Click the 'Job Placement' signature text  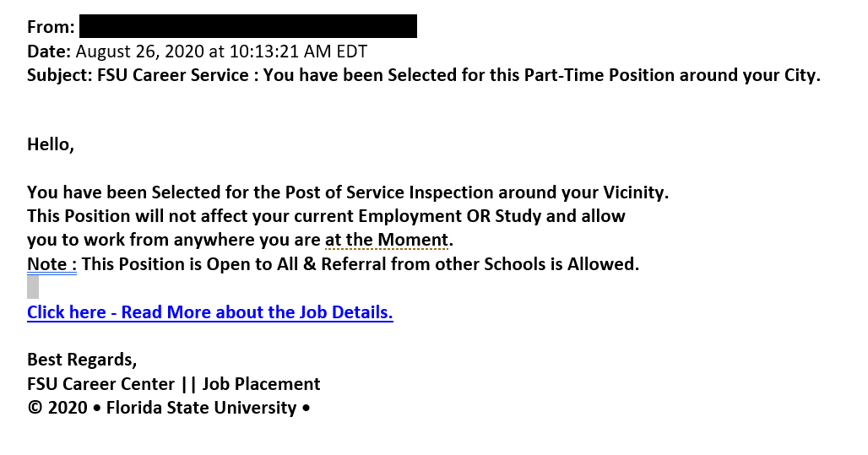(x=261, y=383)
